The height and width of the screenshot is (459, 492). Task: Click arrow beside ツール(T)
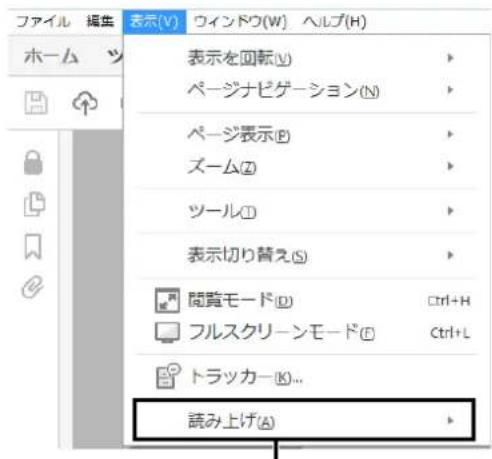pos(450,211)
